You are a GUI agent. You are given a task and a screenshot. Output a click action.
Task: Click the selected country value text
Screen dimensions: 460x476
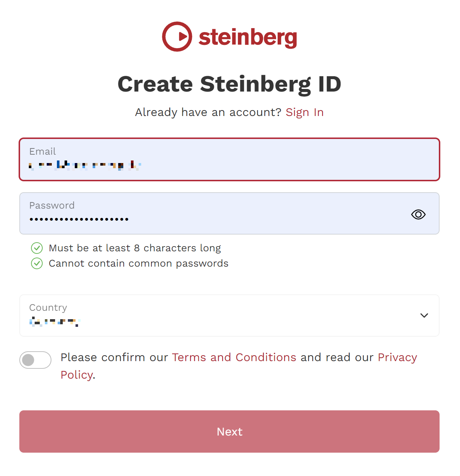click(x=55, y=322)
